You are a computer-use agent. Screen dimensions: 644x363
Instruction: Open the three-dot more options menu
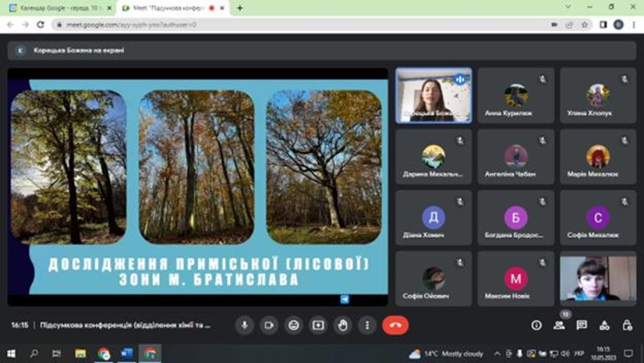[x=366, y=325]
